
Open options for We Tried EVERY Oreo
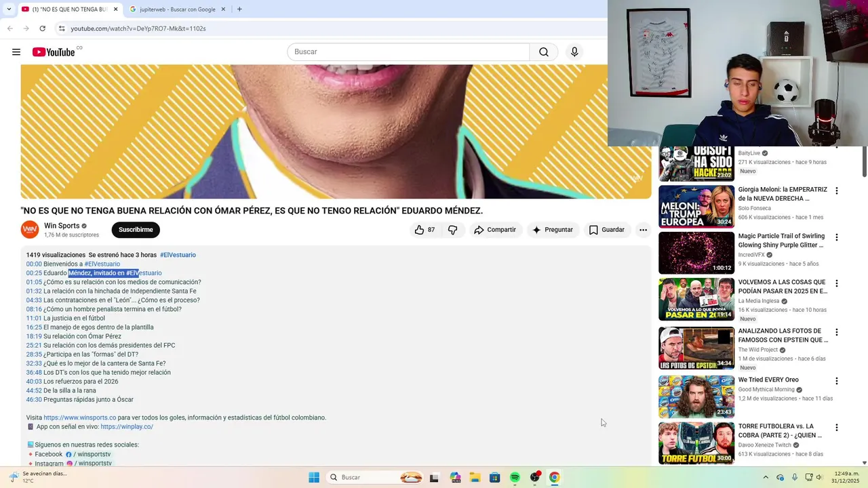pos(836,381)
